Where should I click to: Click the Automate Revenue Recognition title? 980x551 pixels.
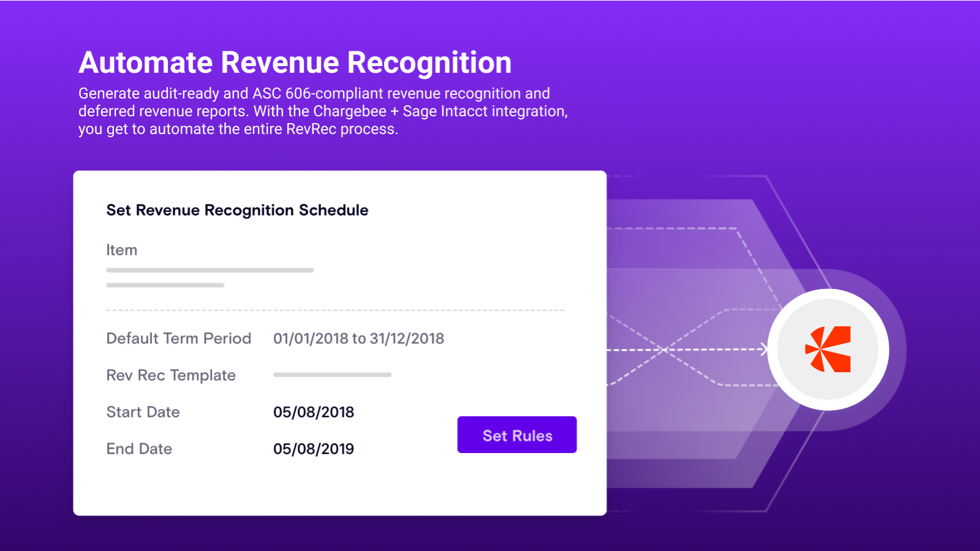[x=295, y=62]
